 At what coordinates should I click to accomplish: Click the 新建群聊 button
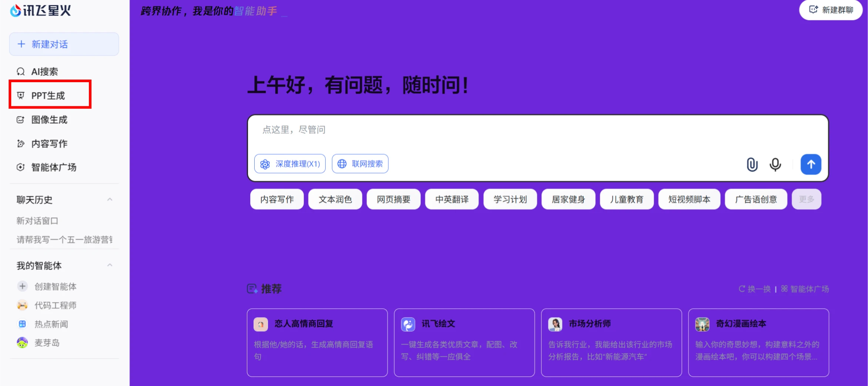[x=831, y=10]
